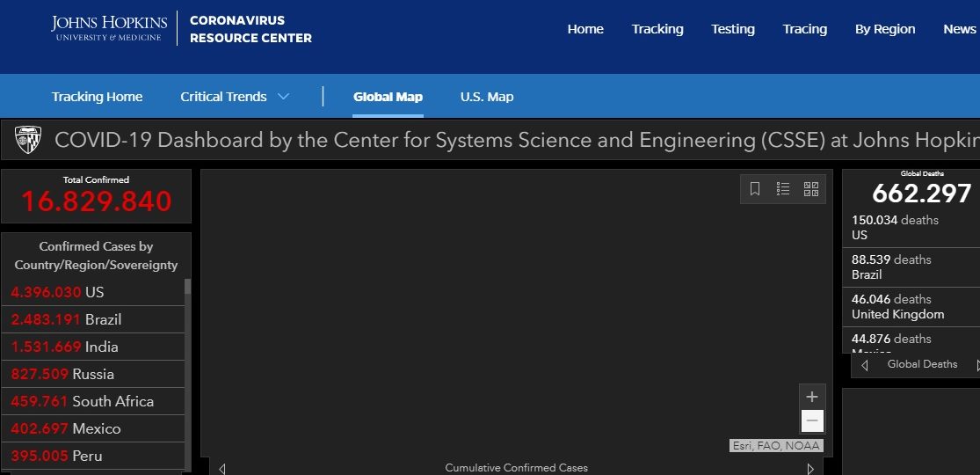This screenshot has height=475, width=980.
Task: Show the map legend list icon
Action: pos(783,189)
